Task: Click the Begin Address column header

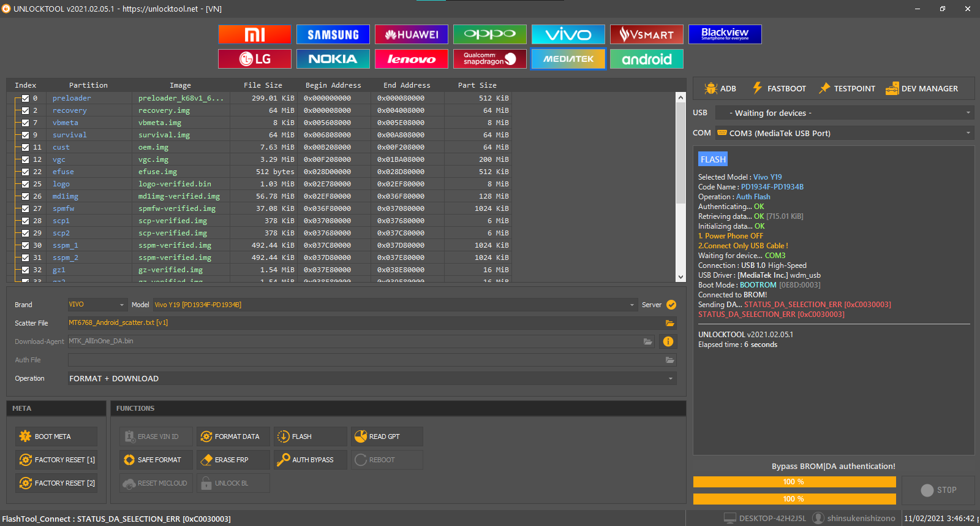Action: click(333, 85)
